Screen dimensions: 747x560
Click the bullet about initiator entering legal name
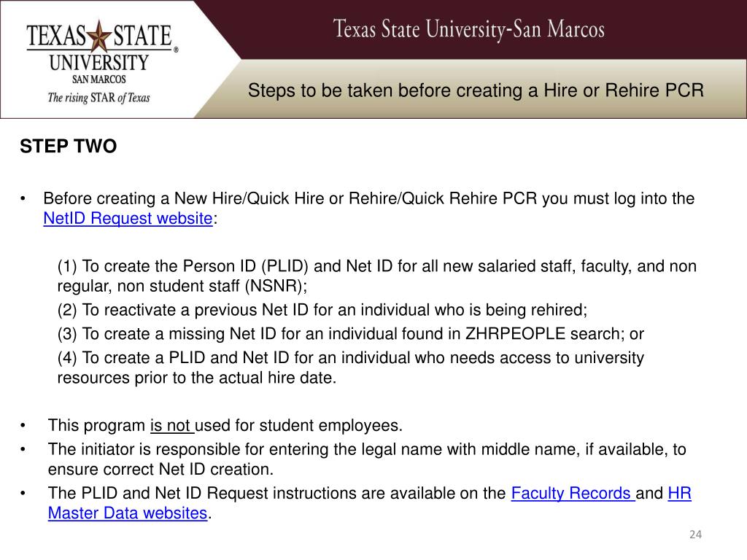point(367,459)
